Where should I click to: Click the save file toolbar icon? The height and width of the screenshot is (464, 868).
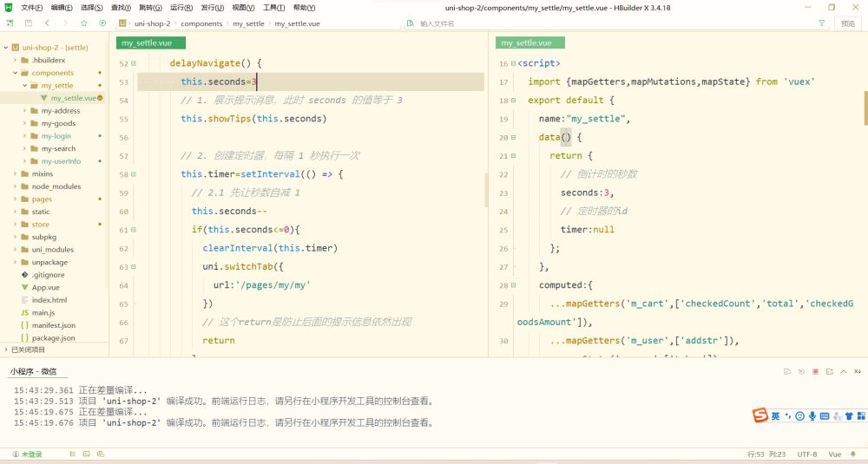29,23
